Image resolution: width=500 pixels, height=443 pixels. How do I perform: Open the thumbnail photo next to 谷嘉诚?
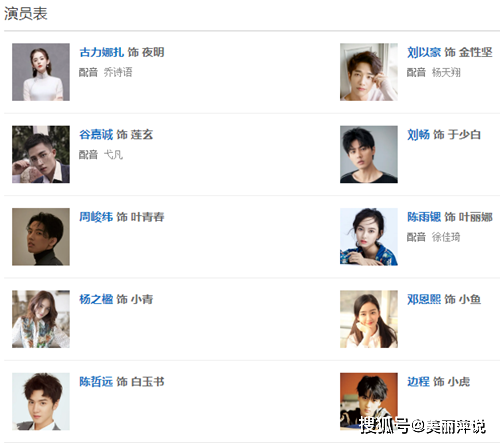pyautogui.click(x=41, y=154)
